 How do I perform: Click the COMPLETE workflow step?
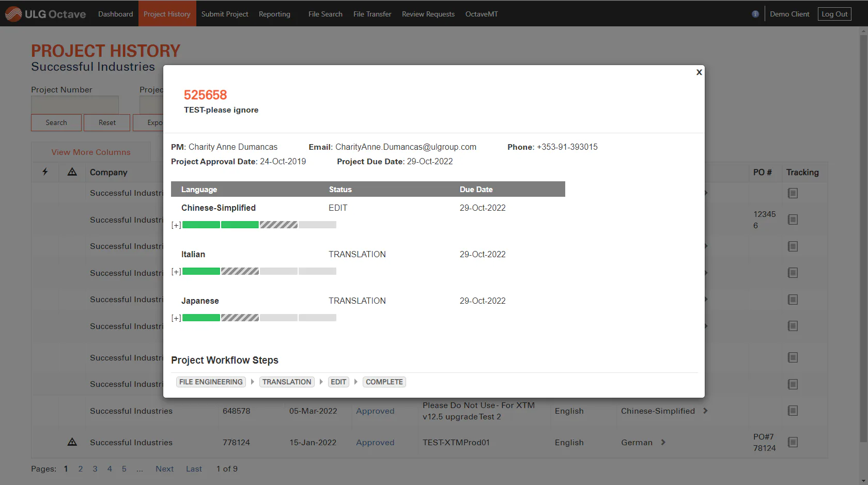[384, 382]
